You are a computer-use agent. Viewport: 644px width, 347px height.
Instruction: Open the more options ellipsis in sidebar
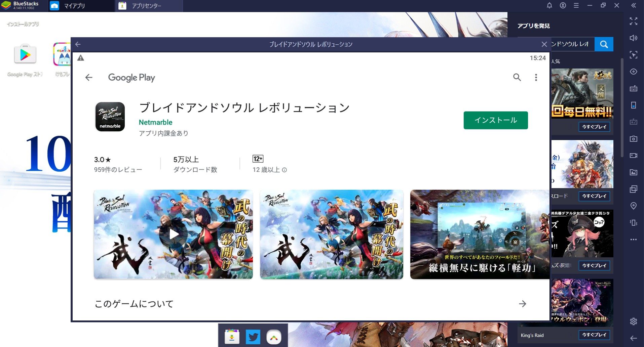click(x=634, y=240)
